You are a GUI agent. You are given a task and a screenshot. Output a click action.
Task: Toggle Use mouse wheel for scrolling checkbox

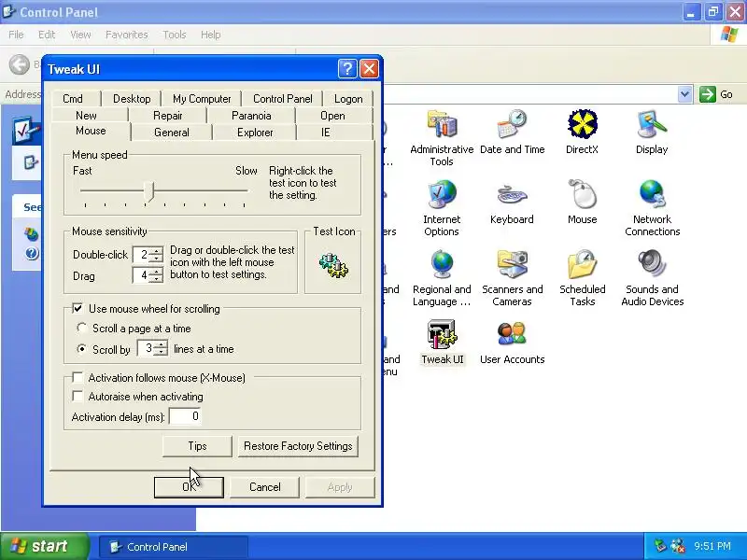click(x=78, y=309)
